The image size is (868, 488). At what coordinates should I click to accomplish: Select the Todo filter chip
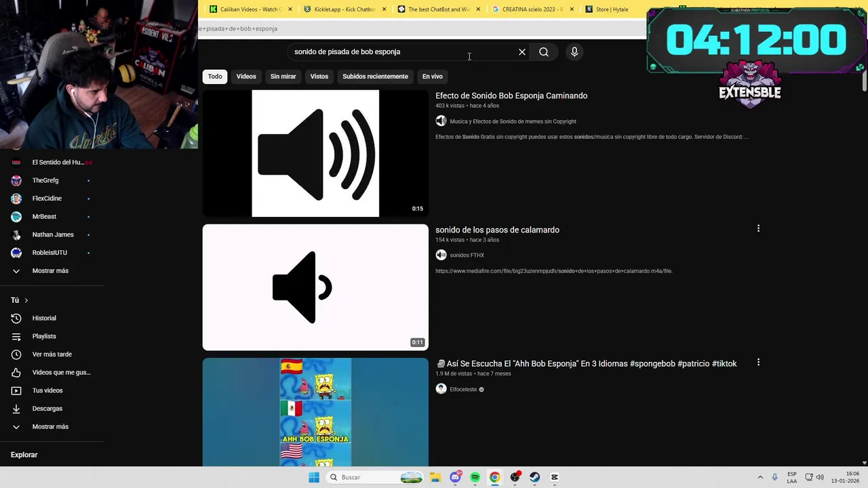click(215, 77)
